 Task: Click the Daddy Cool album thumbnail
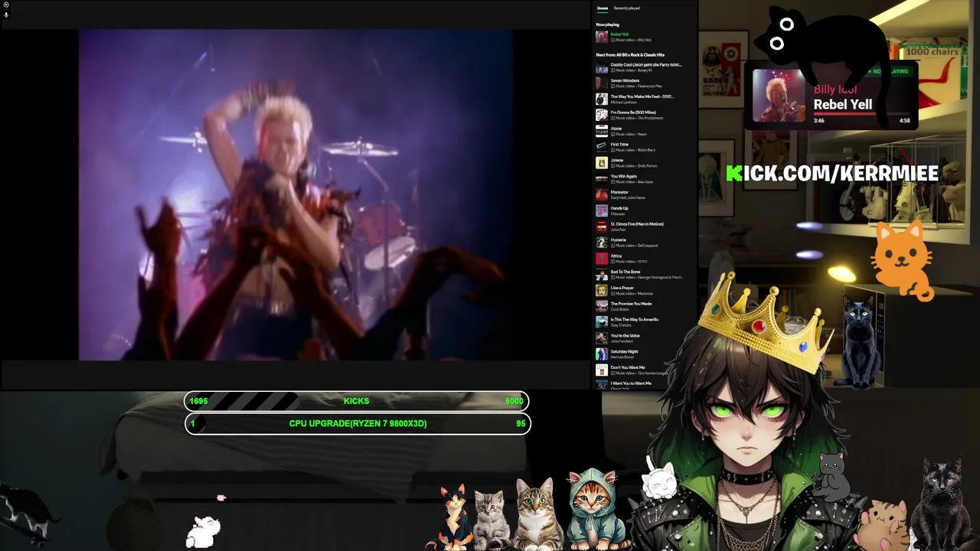(602, 67)
